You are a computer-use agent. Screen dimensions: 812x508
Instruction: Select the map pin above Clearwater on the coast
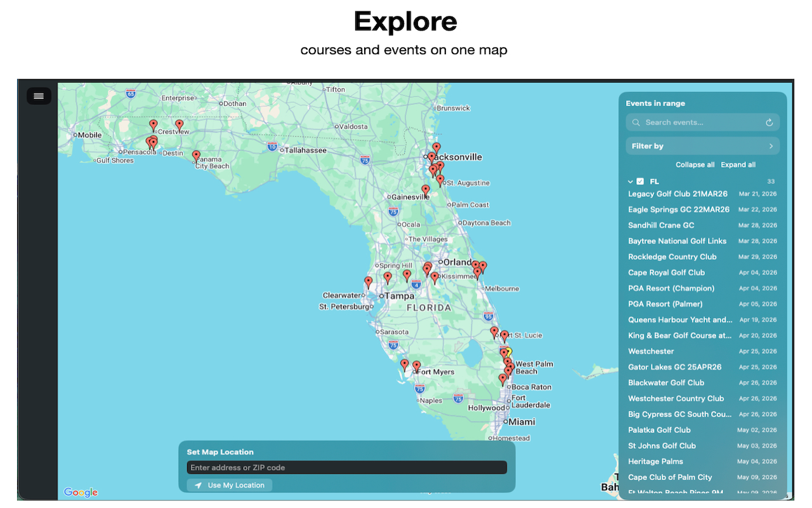click(x=369, y=282)
